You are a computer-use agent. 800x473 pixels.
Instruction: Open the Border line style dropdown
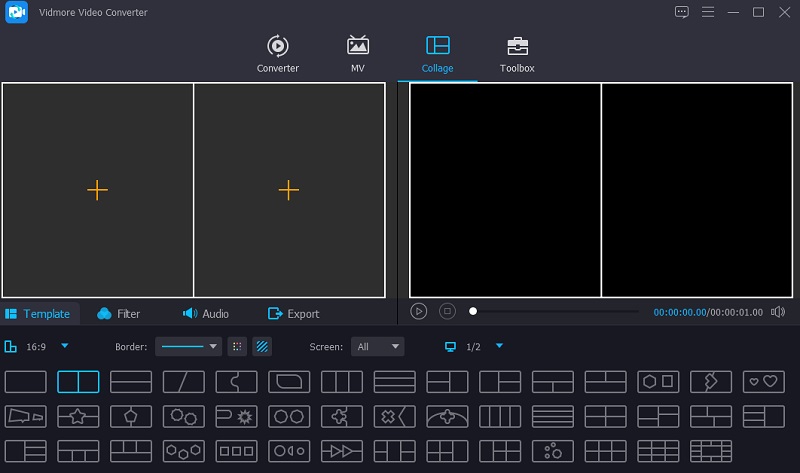pos(188,347)
